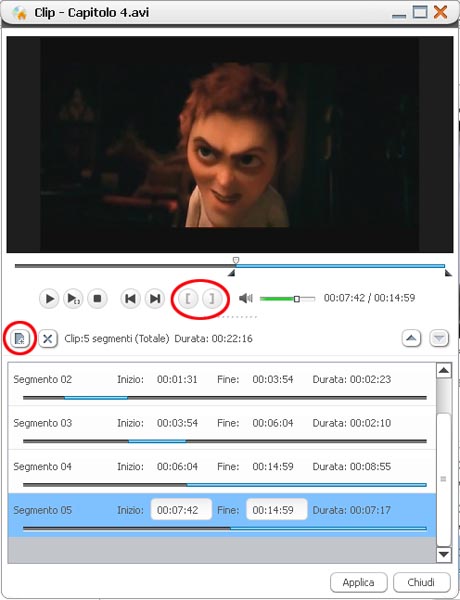The image size is (460, 600).
Task: Click the playhead on the video timeline
Action: (236, 261)
